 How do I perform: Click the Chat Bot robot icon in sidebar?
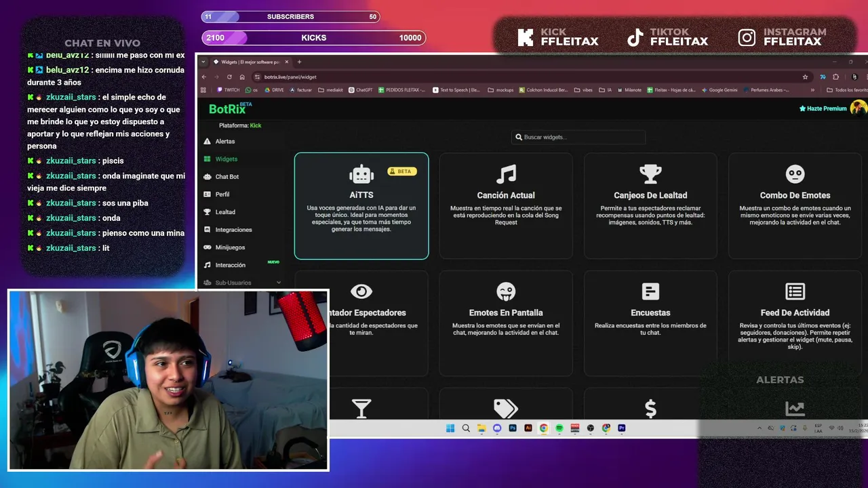pyautogui.click(x=208, y=176)
